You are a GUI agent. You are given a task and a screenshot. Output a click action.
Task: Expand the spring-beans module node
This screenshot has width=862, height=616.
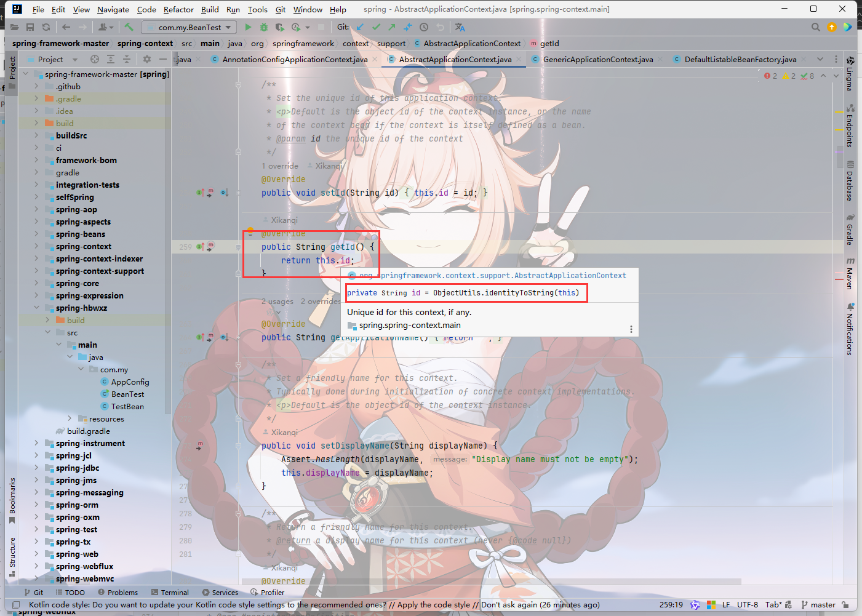pos(36,234)
